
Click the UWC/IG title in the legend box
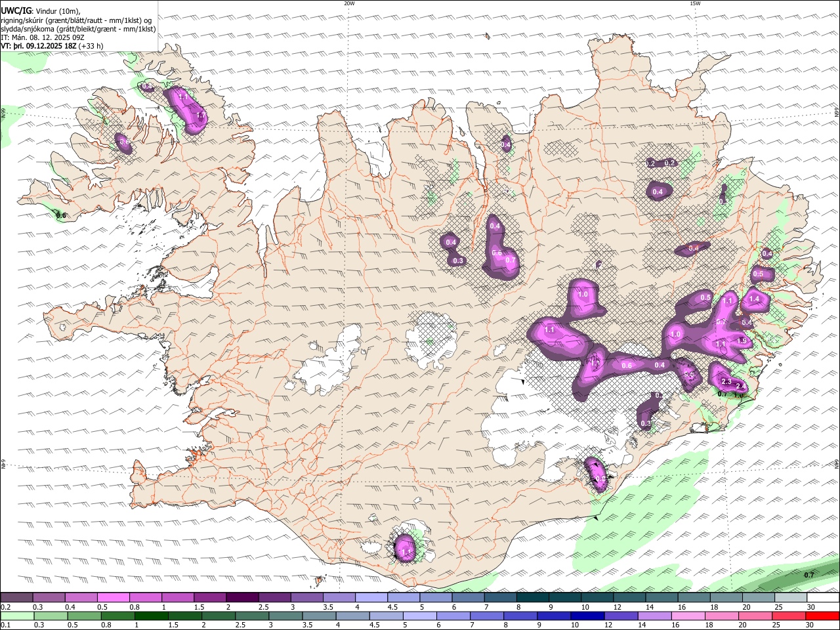(16, 10)
